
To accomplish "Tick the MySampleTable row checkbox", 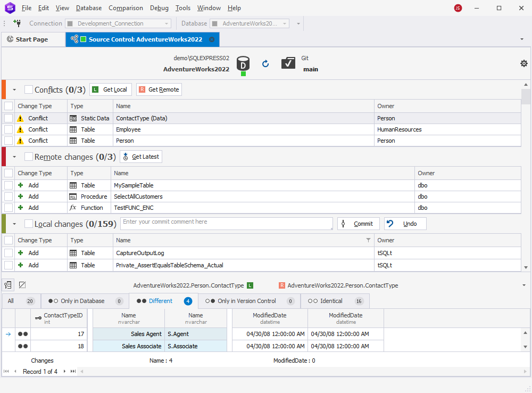I will pos(9,185).
